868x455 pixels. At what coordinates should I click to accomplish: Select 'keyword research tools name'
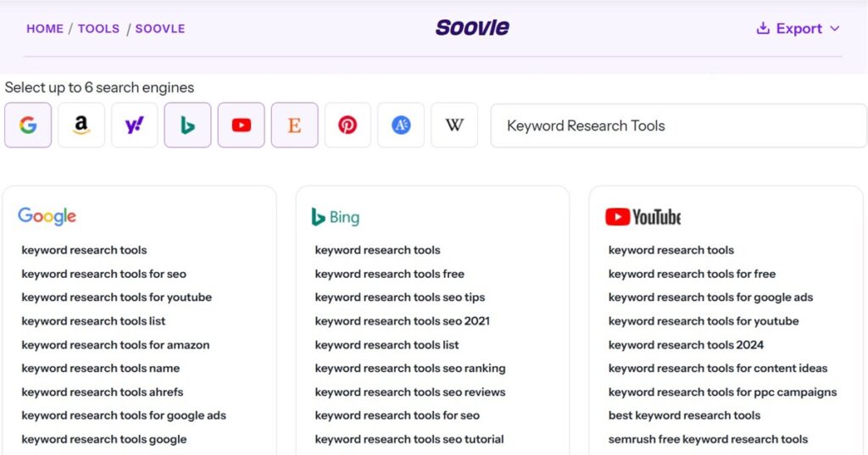pos(101,368)
